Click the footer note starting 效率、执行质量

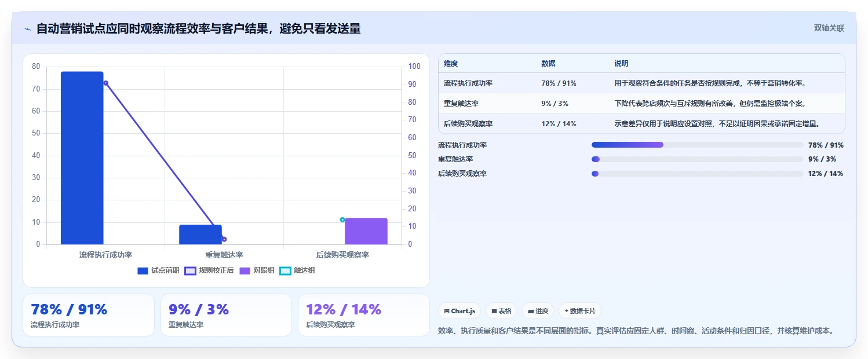[637, 331]
